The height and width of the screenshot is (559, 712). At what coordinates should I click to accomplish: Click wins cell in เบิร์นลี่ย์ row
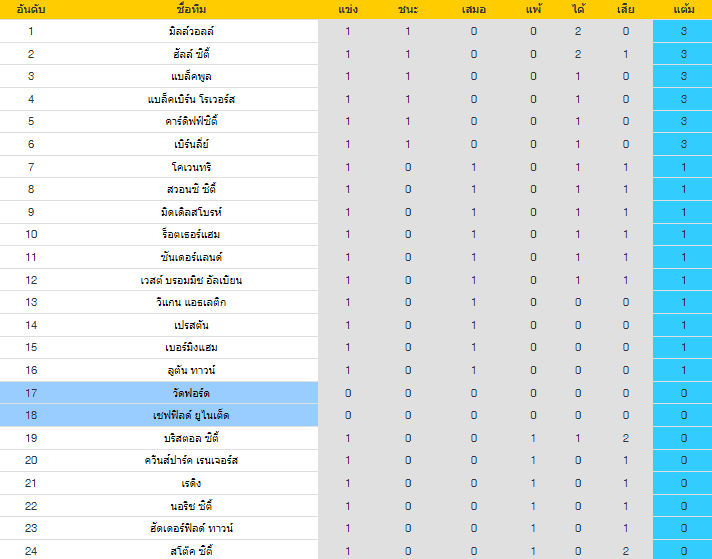point(408,144)
